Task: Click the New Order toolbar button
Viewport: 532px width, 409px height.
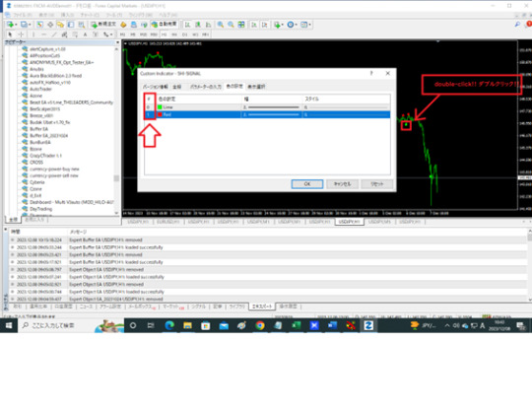Action: [x=103, y=25]
